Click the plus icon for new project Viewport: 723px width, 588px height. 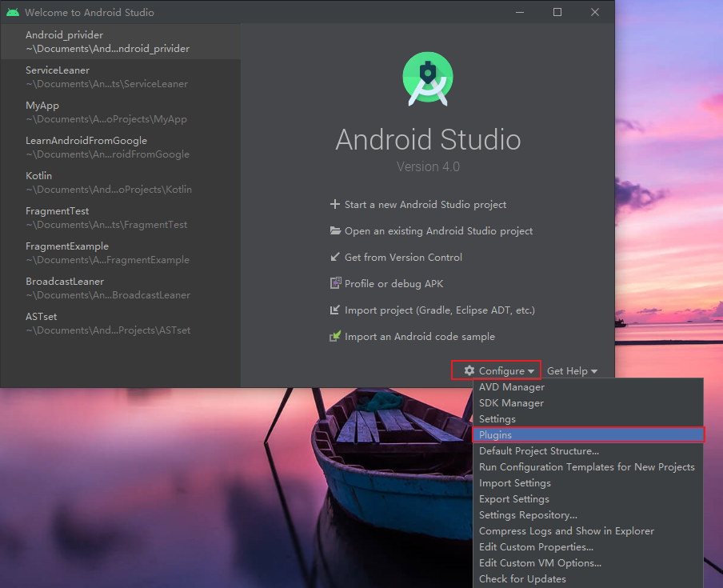(335, 204)
